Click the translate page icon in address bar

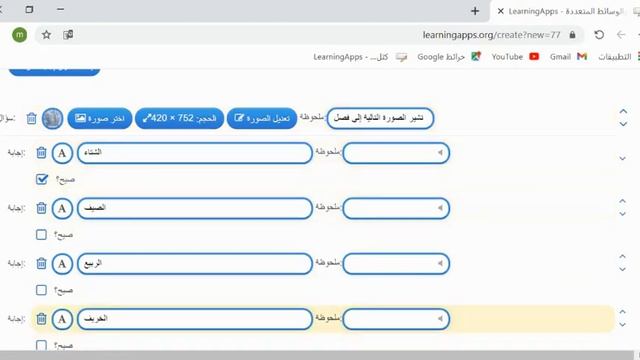click(x=68, y=35)
